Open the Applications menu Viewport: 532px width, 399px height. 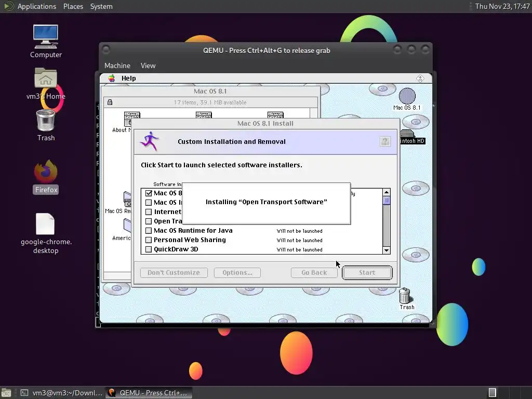click(37, 6)
